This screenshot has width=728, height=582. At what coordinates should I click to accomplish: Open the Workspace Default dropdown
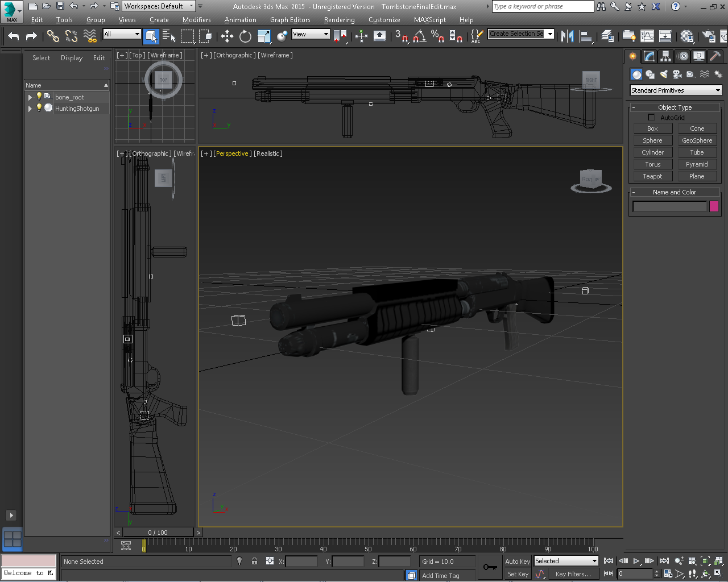point(159,6)
